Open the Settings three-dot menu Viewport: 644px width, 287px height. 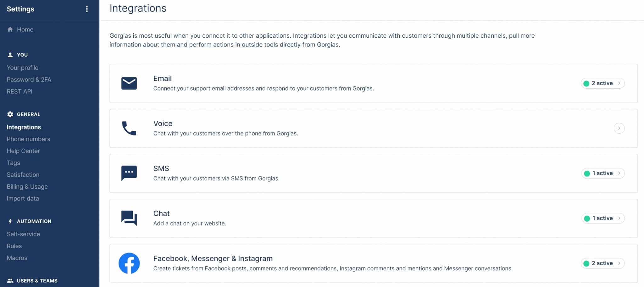87,9
